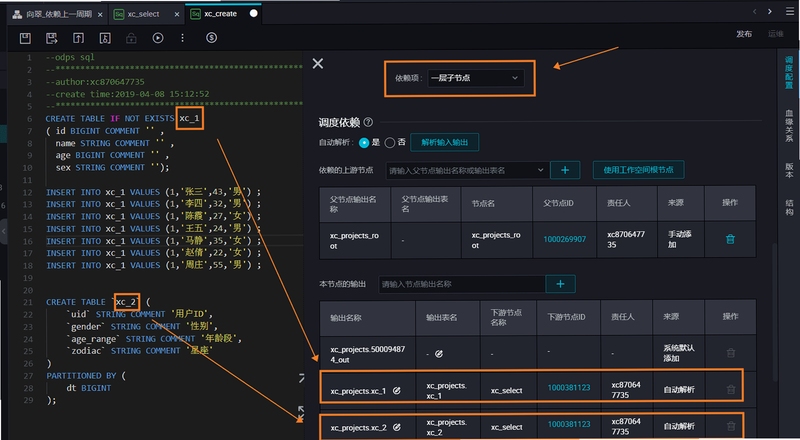Click the cost estimate dollar icon

tap(211, 38)
